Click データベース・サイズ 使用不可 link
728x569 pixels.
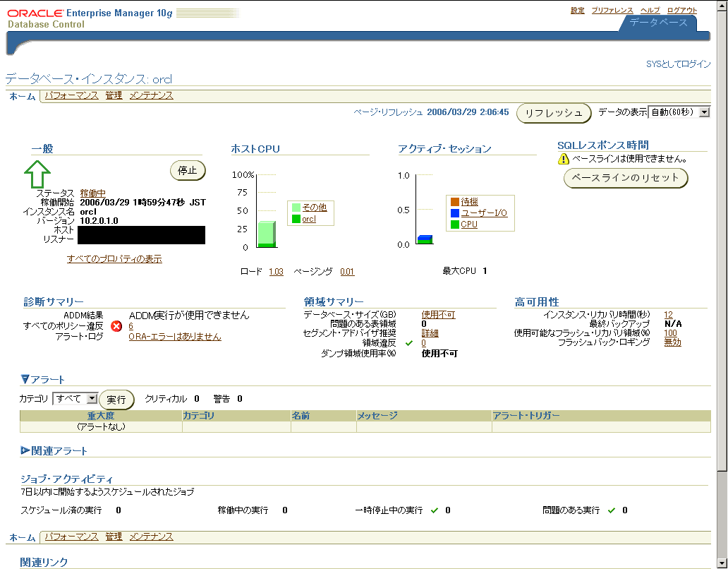point(438,314)
